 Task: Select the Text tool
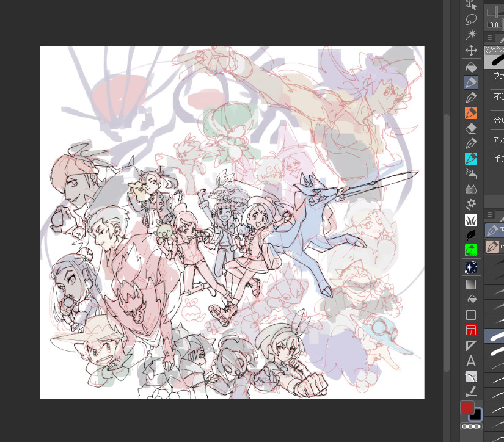[471, 361]
